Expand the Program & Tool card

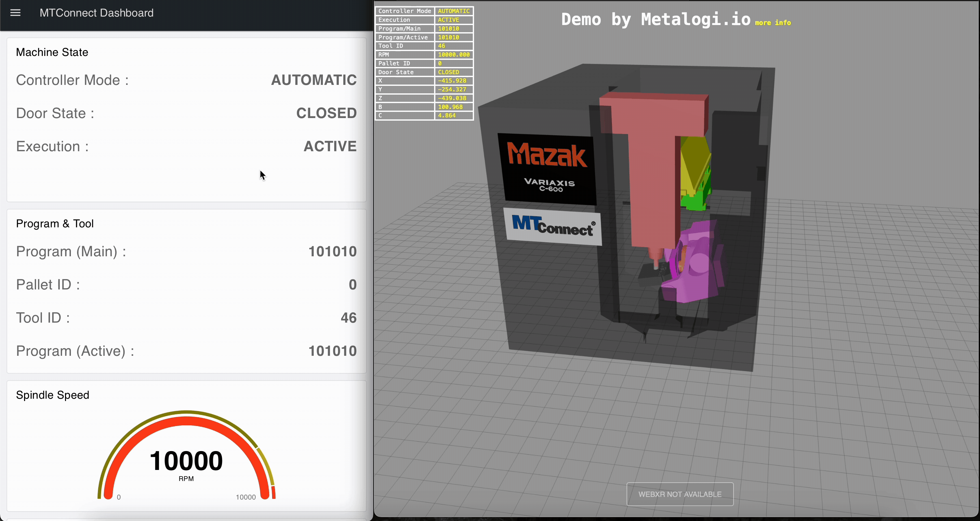coord(55,223)
